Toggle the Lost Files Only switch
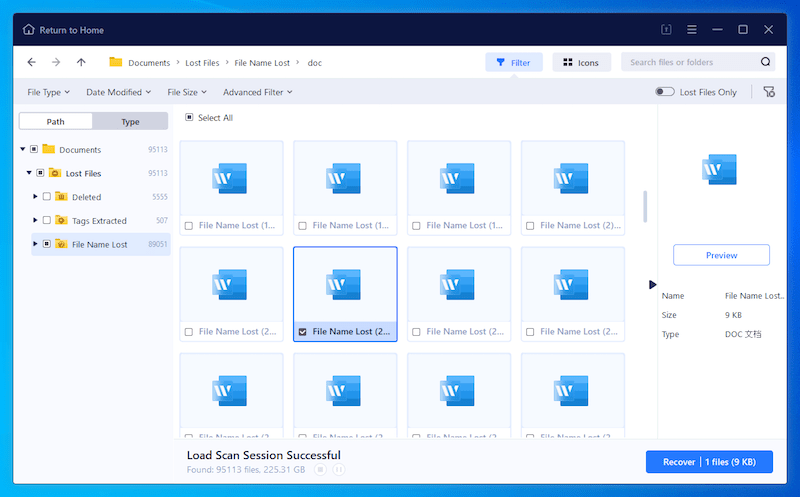Screen dimensions: 800x497 665,92
